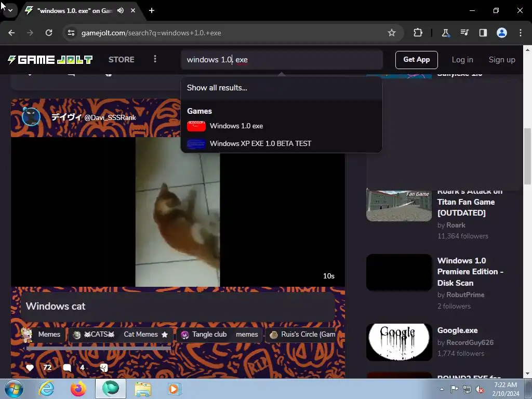Image resolution: width=532 pixels, height=399 pixels.
Task: Launch Internet Explorer from taskbar
Action: 46,389
